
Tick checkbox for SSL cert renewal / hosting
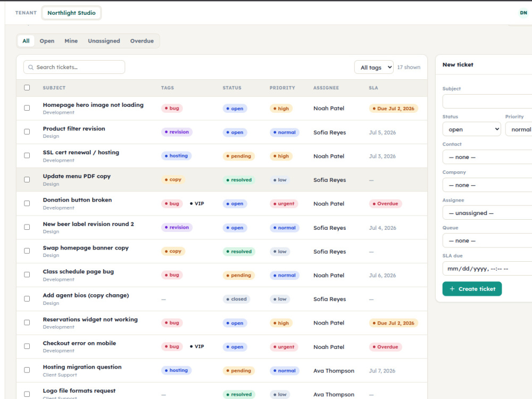pos(27,155)
